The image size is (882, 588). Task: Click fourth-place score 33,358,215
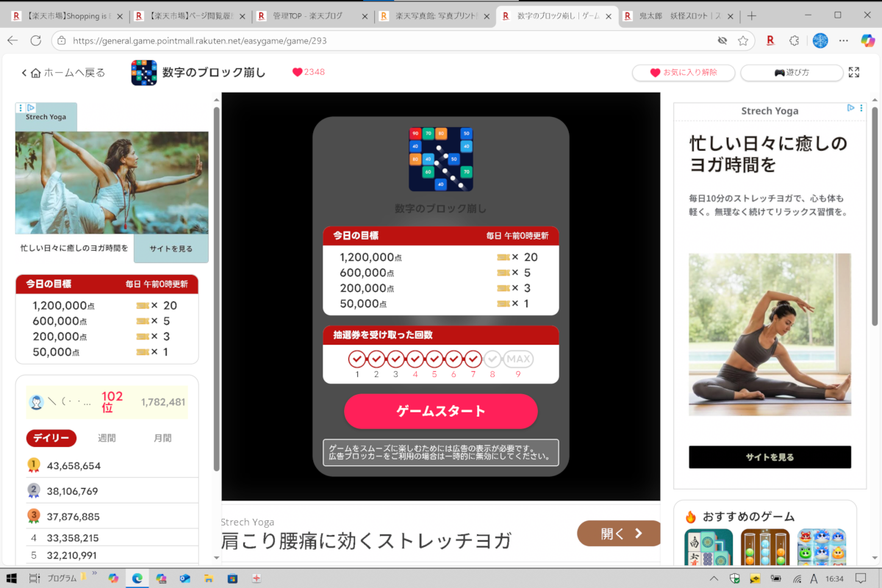[73, 538]
